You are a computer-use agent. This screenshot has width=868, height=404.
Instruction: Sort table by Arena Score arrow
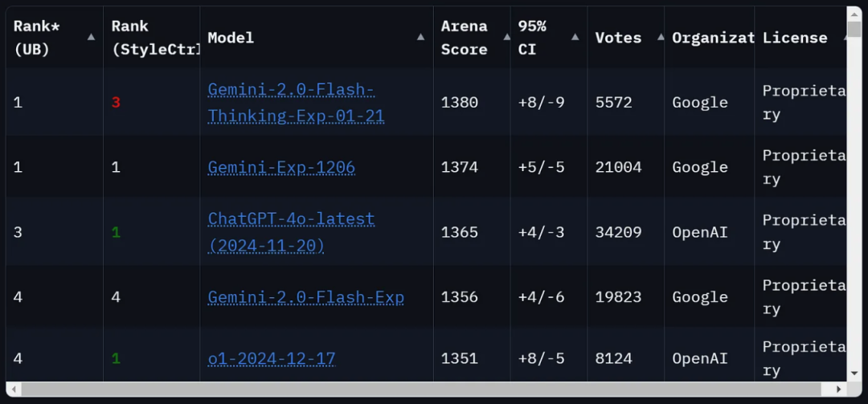point(506,37)
